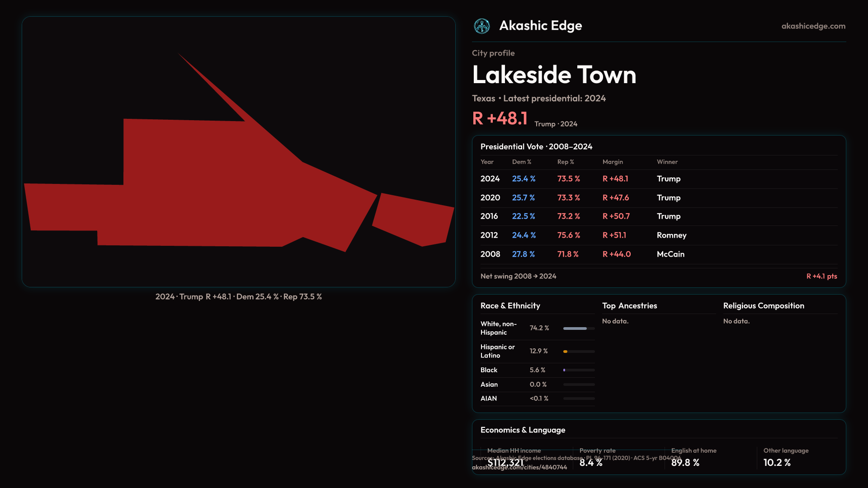Open the akashicedge.com link
Viewport: 868px width, 488px height.
[x=813, y=26]
